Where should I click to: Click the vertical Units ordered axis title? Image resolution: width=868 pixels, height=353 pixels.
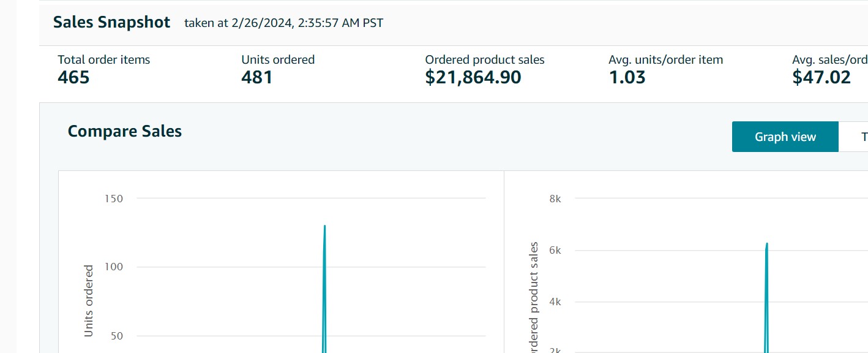[x=89, y=300]
